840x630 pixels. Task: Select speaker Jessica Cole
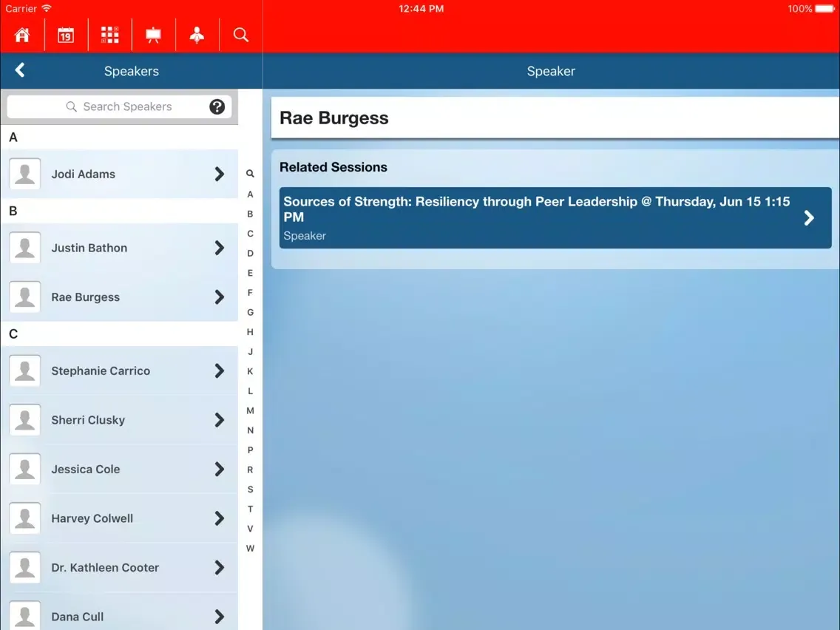tap(120, 470)
